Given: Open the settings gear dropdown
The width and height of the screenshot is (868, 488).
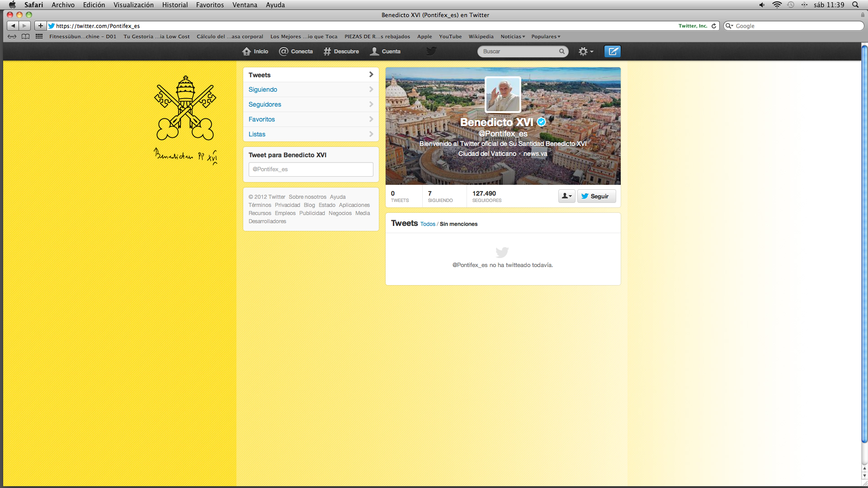Looking at the screenshot, I should point(586,52).
